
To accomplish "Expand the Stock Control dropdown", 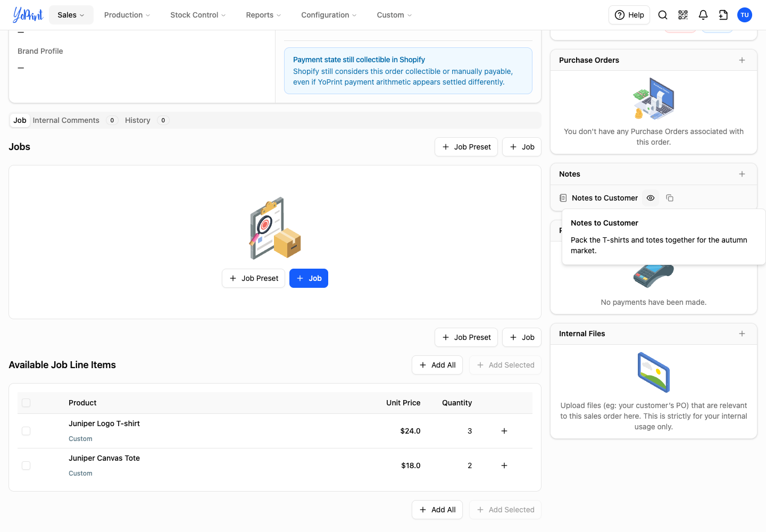I will coord(198,15).
